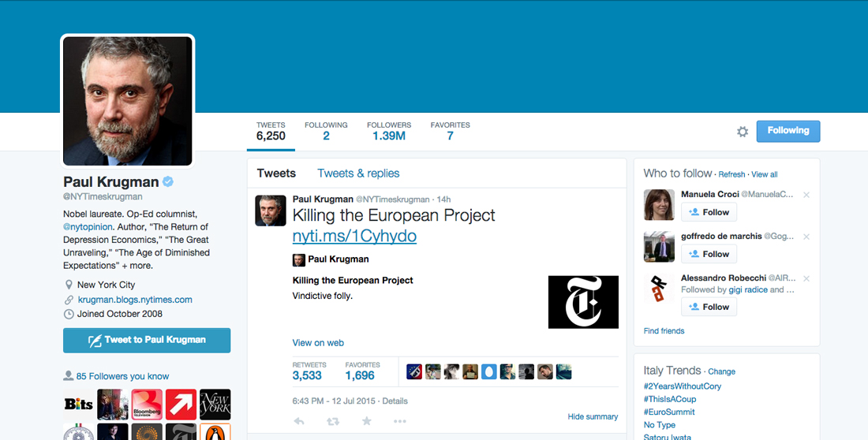Open tweet Details link
868x440 pixels.
tap(395, 401)
